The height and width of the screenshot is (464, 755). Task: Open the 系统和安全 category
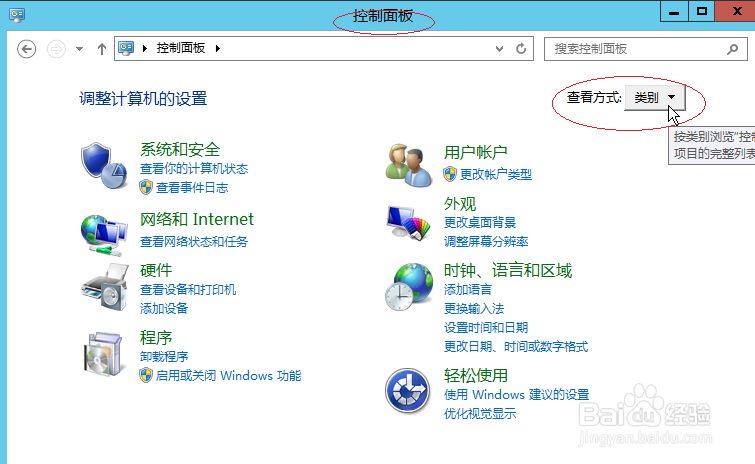tap(180, 150)
